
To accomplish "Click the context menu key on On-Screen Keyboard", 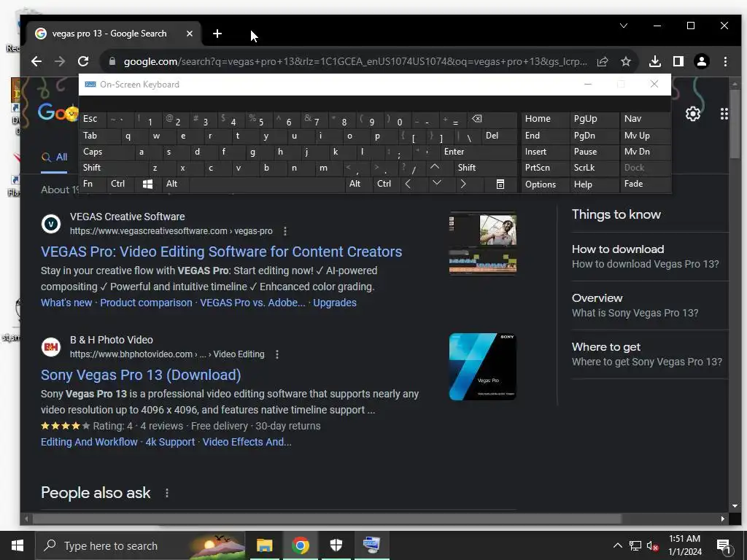I will [x=500, y=184].
